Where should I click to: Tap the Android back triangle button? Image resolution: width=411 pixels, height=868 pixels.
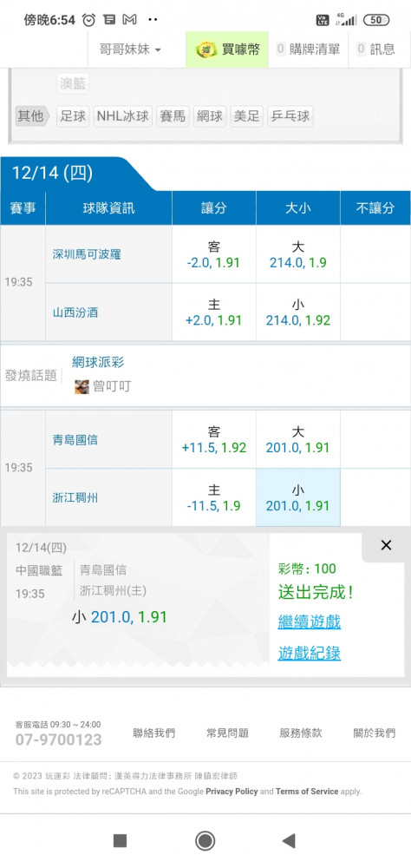(288, 841)
